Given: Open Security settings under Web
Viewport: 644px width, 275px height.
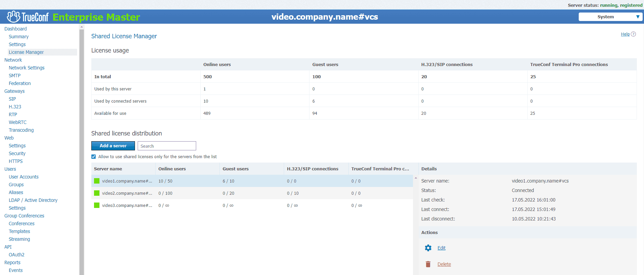Looking at the screenshot, I should click(x=17, y=153).
